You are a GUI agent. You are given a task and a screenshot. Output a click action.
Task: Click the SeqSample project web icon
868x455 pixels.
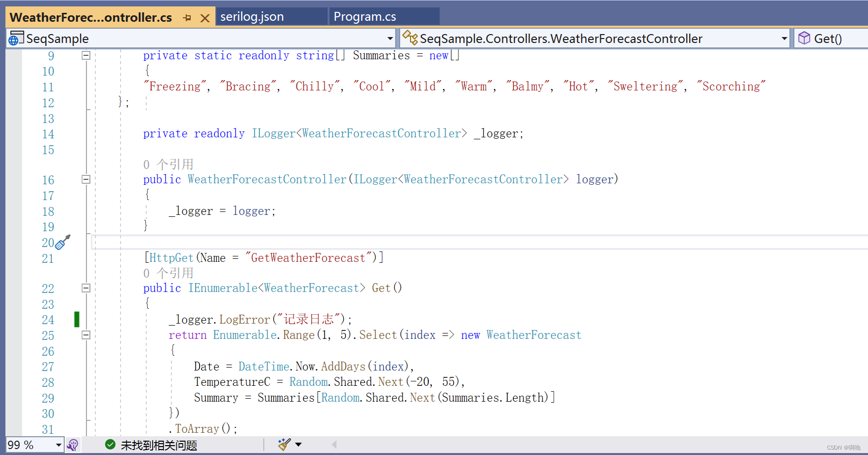[x=16, y=39]
